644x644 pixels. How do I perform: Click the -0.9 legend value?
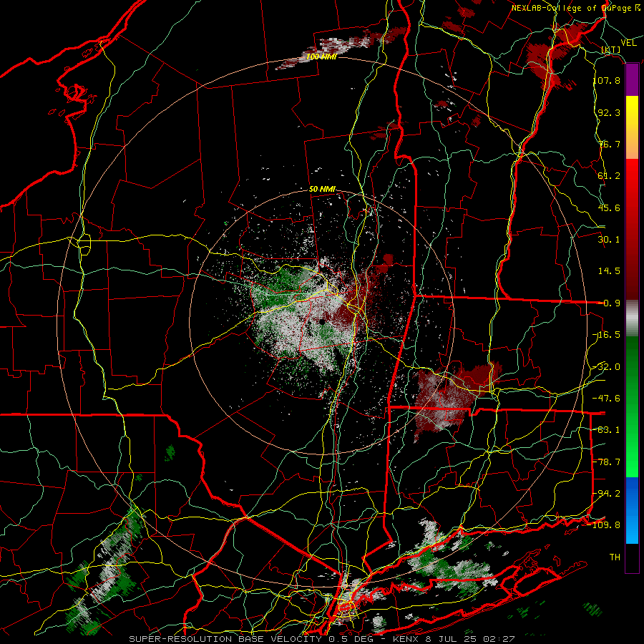pyautogui.click(x=609, y=303)
